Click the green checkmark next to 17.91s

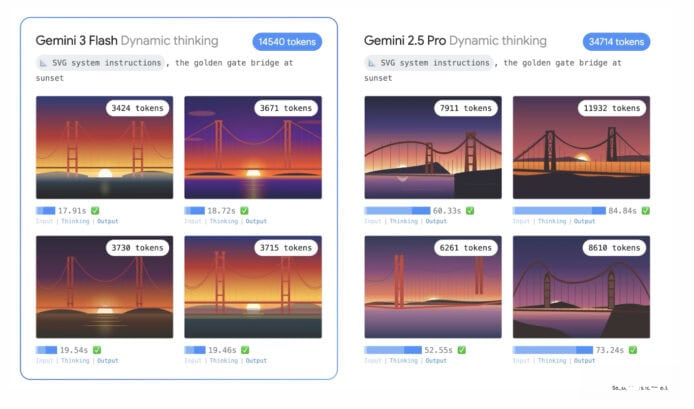click(95, 211)
